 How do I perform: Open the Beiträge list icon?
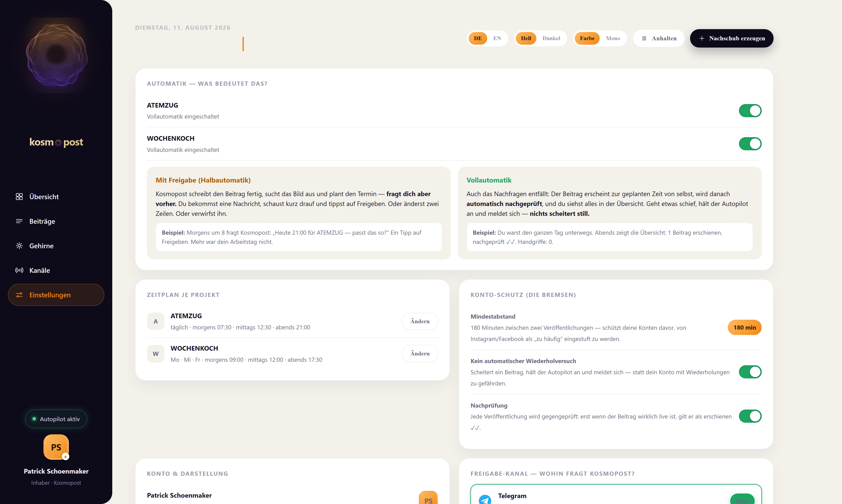click(19, 221)
